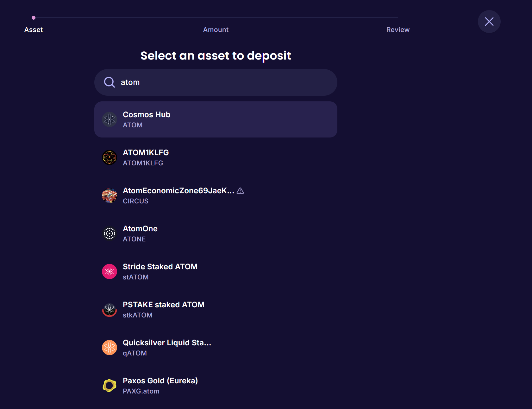Viewport: 532px width, 409px height.
Task: Click the pink Stride Staked ATOM icon
Action: 110,272
